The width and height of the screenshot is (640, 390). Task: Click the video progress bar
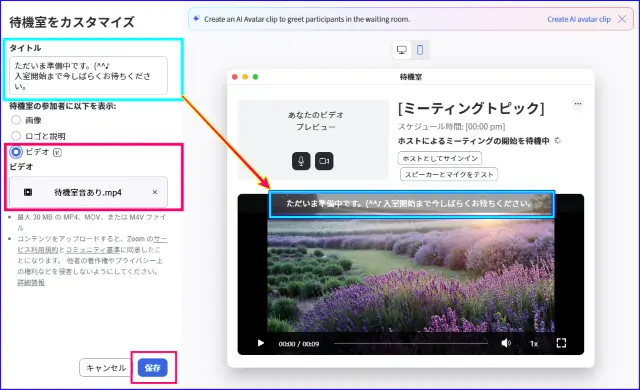[411, 343]
